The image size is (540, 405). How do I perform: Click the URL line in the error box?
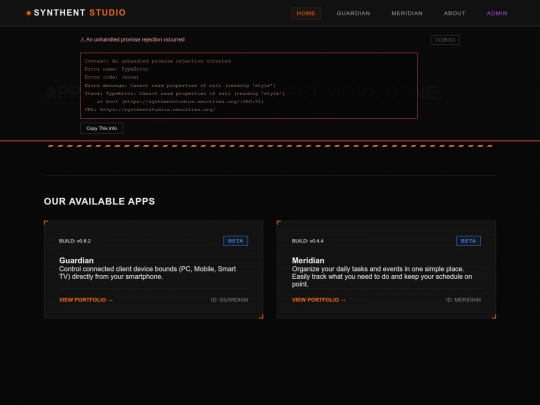tap(150, 110)
